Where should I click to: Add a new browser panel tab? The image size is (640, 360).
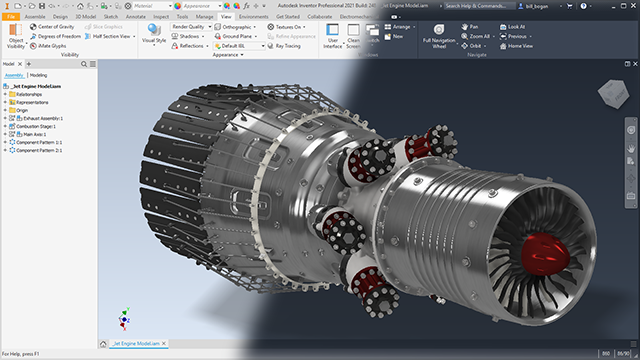29,64
